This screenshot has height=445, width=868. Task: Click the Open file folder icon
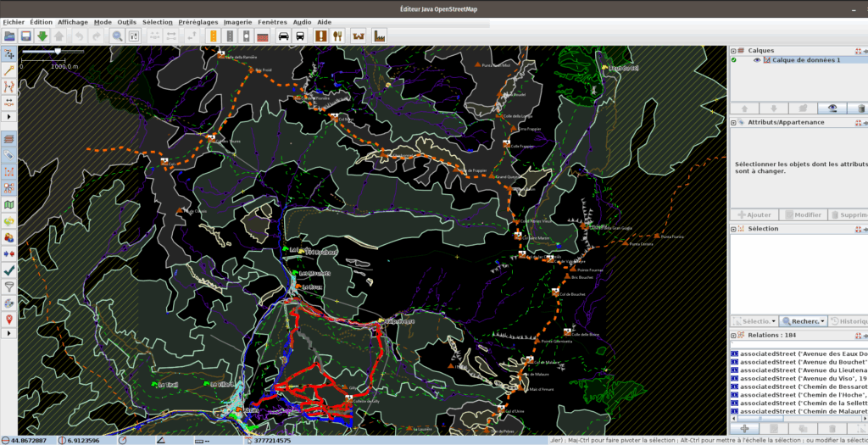tap(10, 36)
